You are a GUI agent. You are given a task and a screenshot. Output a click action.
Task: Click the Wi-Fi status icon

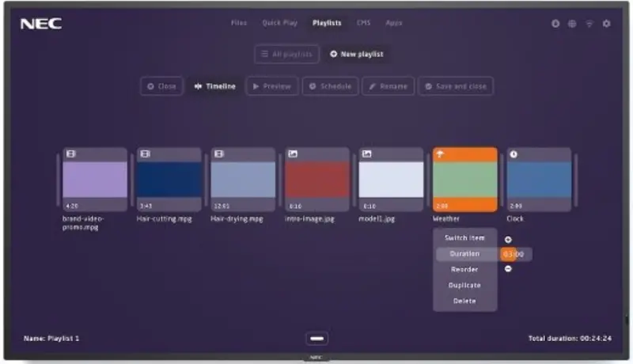tap(589, 24)
